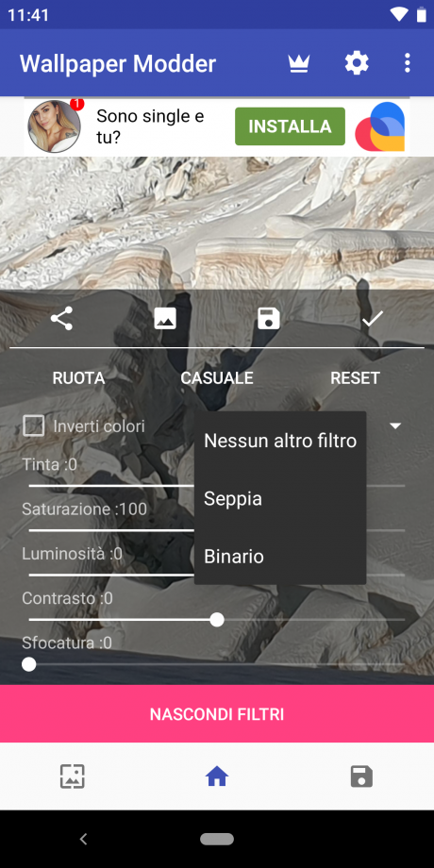The width and height of the screenshot is (434, 868).
Task: Choose the Seppia filter
Action: pos(280,499)
